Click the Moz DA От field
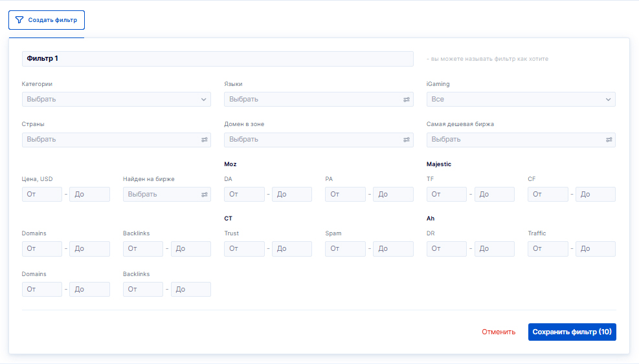This screenshot has height=364, width=639. click(x=244, y=194)
